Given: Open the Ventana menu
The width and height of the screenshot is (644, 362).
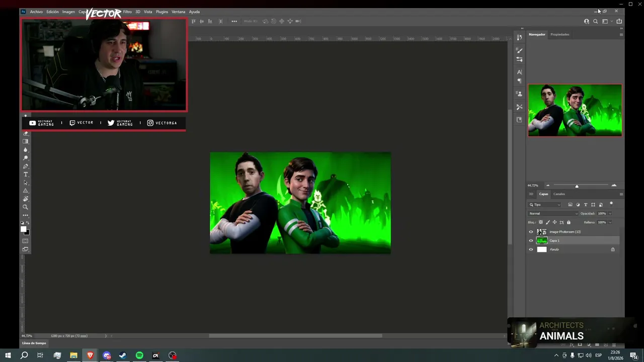Looking at the screenshot, I should [179, 12].
